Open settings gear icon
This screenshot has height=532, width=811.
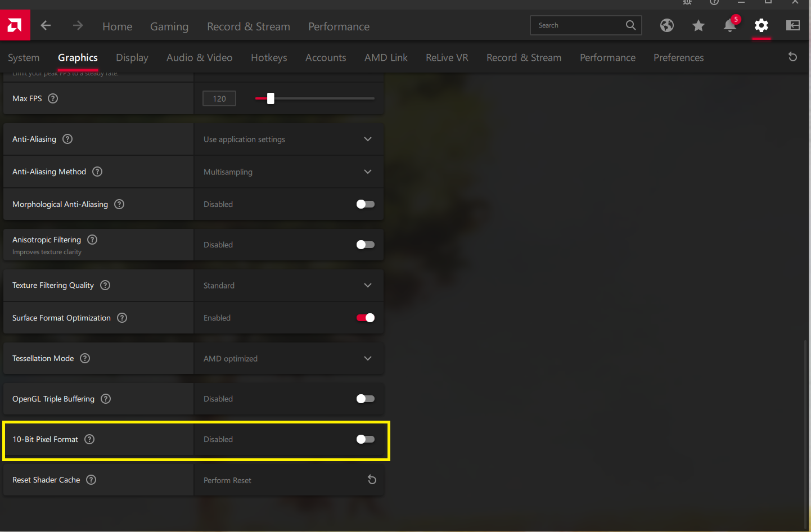pyautogui.click(x=762, y=25)
